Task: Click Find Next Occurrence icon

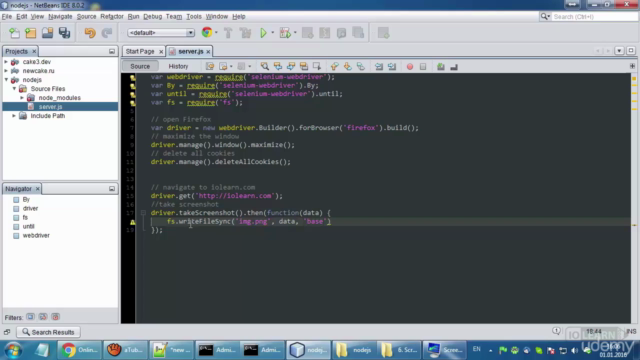Action: coord(291,67)
